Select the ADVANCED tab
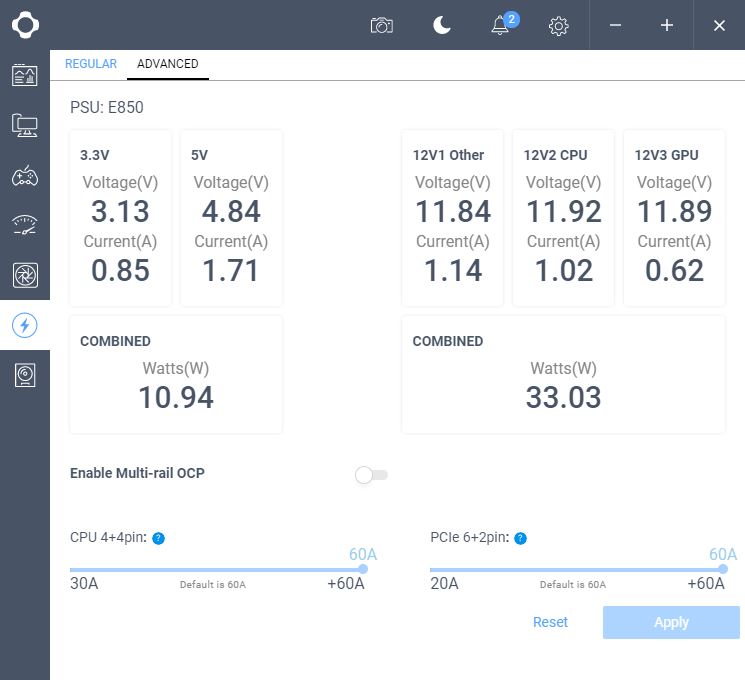Image resolution: width=745 pixels, height=680 pixels. [x=168, y=64]
